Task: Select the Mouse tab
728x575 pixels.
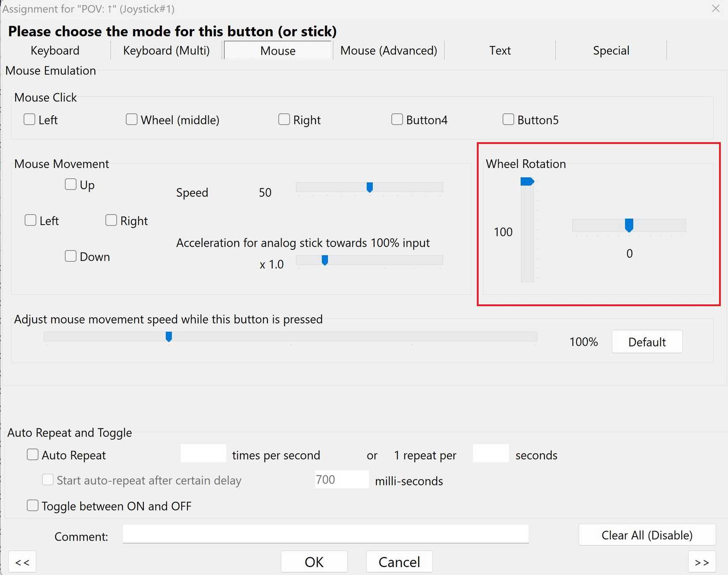Action: click(278, 50)
